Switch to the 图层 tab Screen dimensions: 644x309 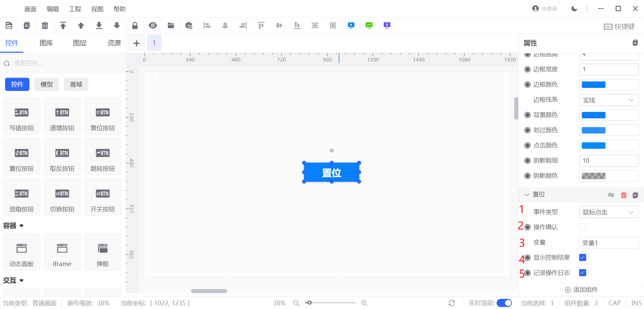(80, 43)
